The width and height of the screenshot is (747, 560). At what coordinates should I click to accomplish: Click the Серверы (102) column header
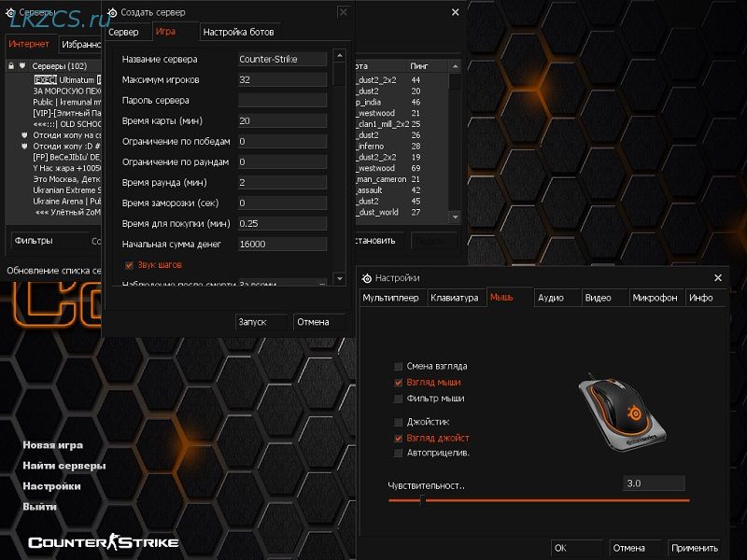click(x=65, y=66)
